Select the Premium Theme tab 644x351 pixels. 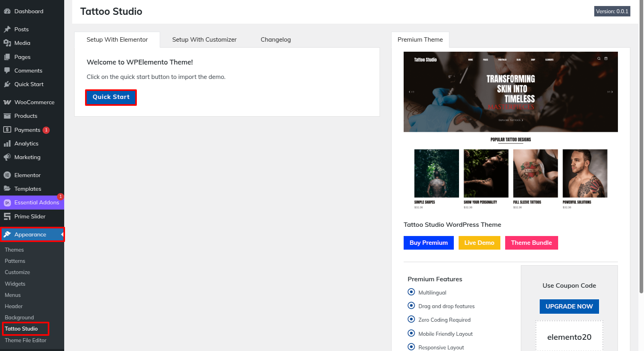(420, 40)
